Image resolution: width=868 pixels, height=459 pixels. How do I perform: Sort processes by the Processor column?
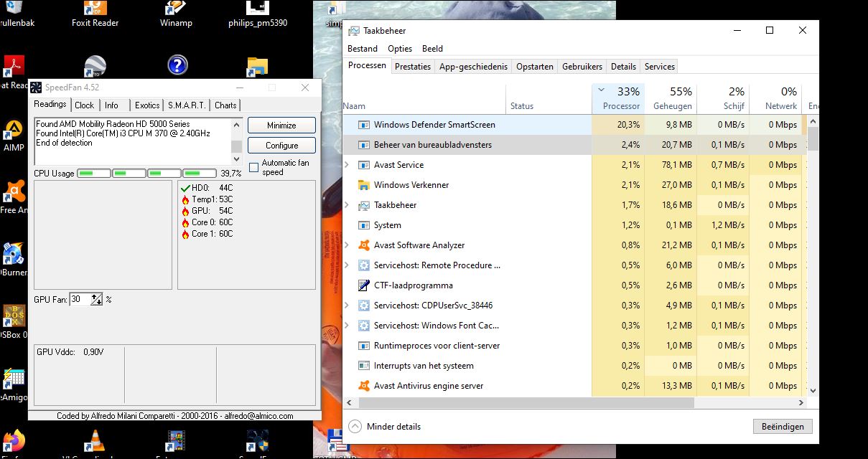(x=618, y=99)
